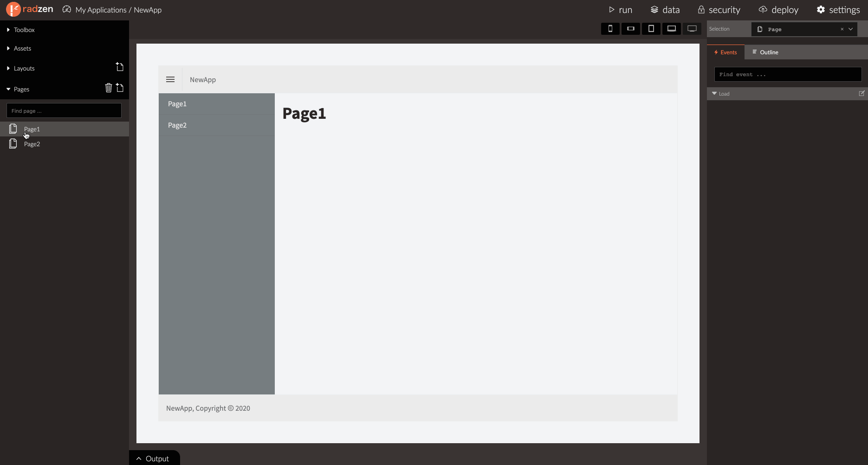Run the application

[620, 10]
